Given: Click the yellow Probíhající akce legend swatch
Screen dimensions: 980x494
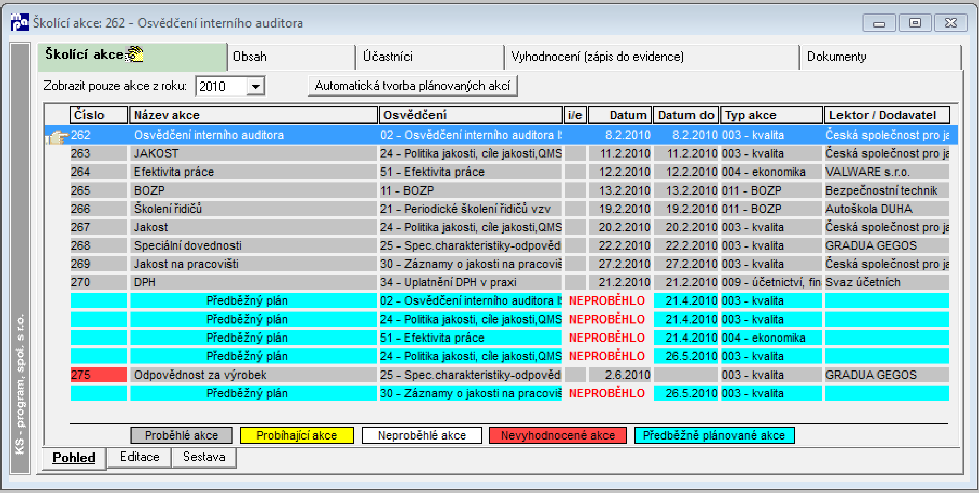Looking at the screenshot, I should 297,435.
